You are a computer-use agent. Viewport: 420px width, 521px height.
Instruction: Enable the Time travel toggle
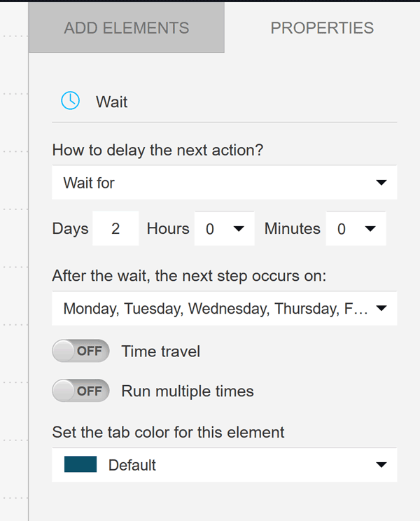click(x=81, y=351)
